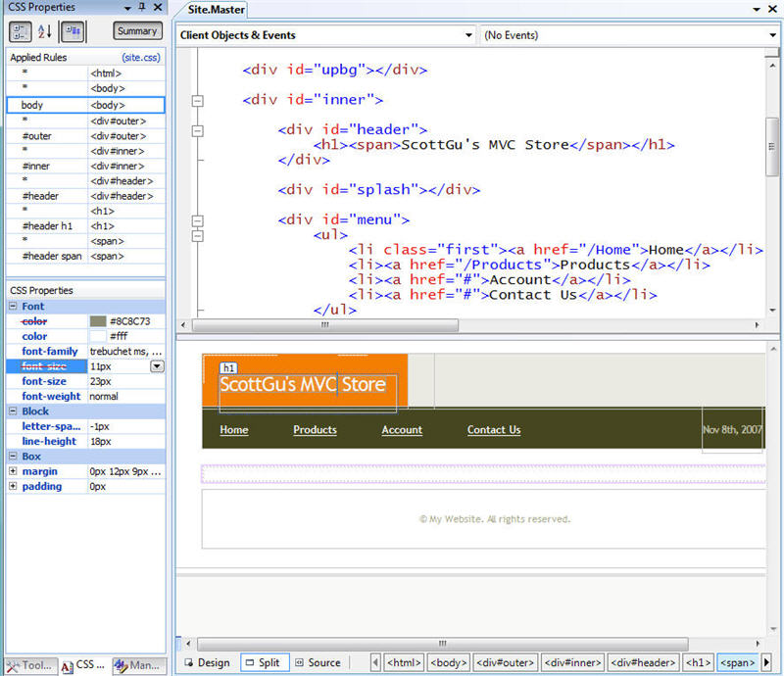Viewport: 784px width, 676px height.
Task: Select the #header rule row
Action: coord(85,196)
